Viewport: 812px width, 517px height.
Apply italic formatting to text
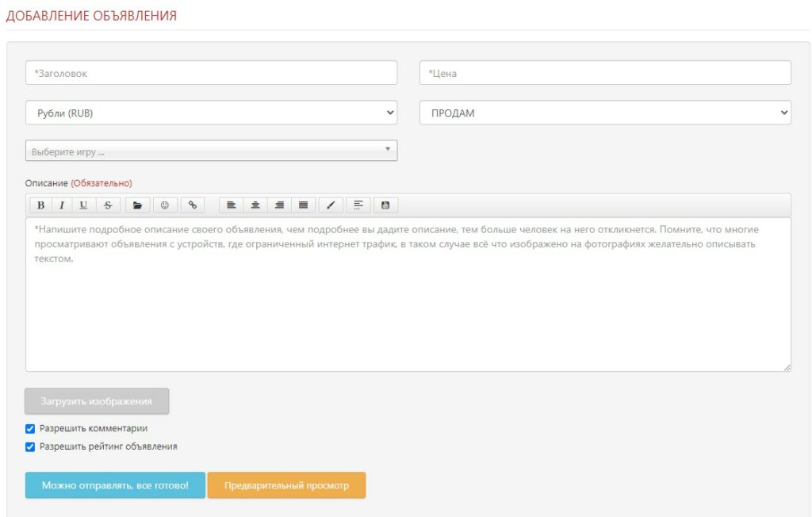62,205
